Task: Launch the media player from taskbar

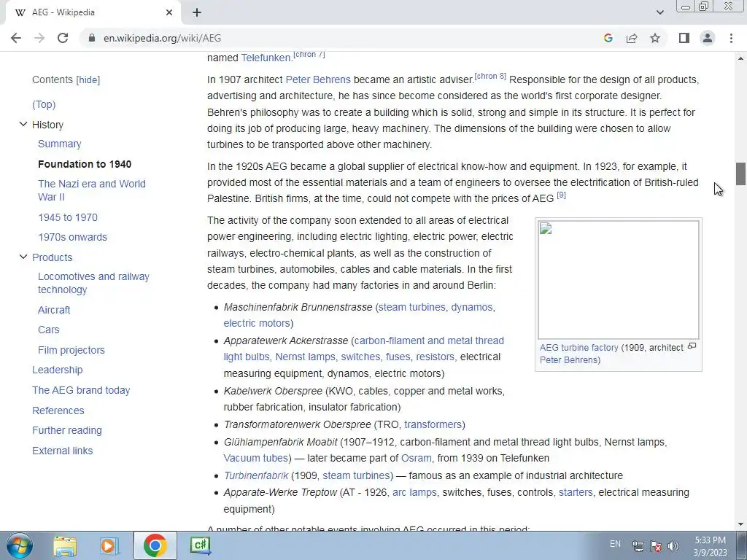Action: (109, 545)
